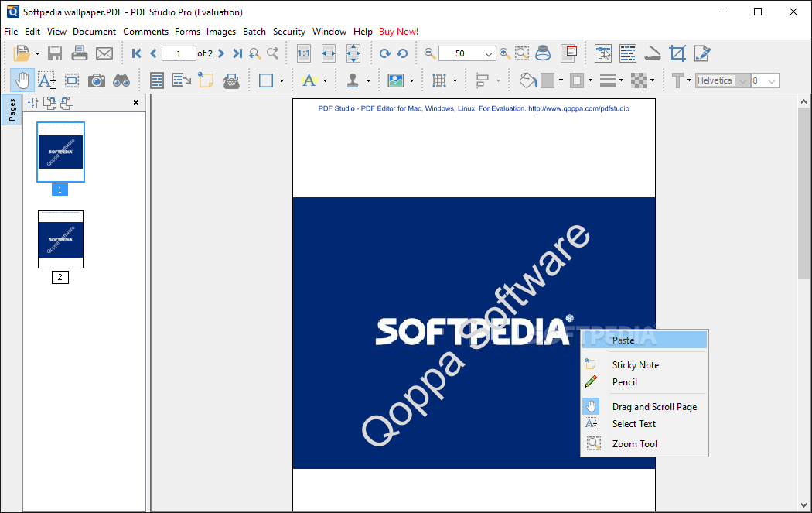
Task: Open the Comments menu
Action: coord(145,32)
